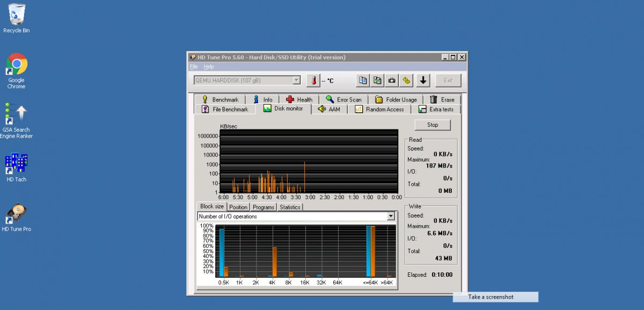
Task: Click the 0.5K block size axis label
Action: 223,283
